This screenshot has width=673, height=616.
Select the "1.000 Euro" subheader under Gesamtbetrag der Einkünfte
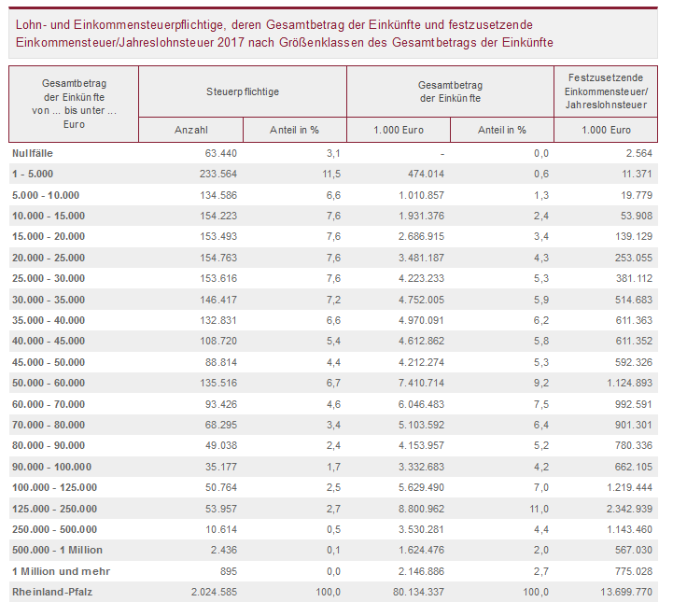tap(399, 131)
